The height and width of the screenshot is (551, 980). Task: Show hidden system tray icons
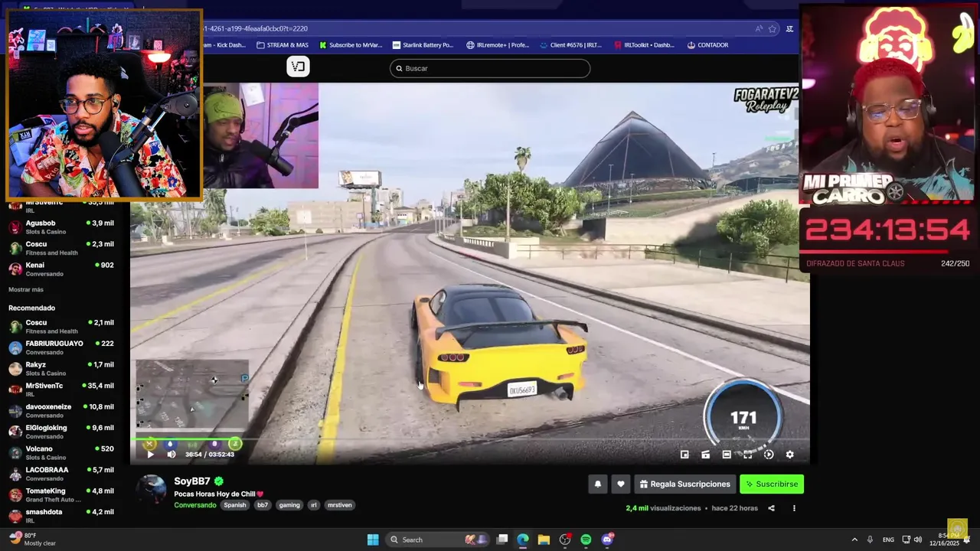coord(854,540)
